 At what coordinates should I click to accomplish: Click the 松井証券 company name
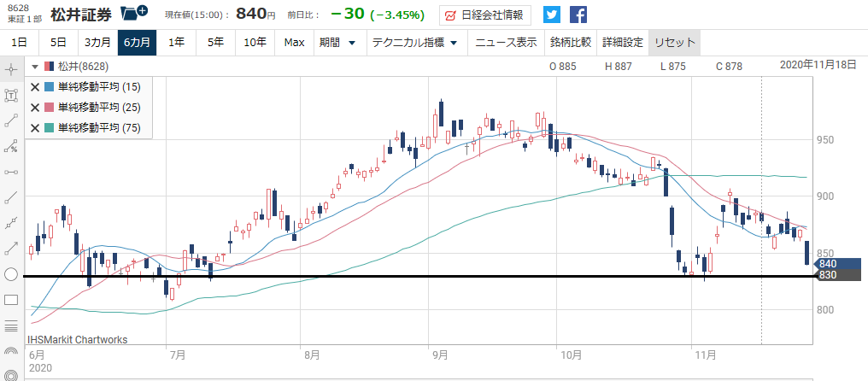(x=81, y=15)
